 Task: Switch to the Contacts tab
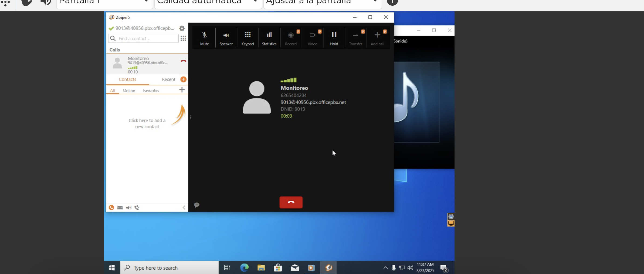[127, 79]
